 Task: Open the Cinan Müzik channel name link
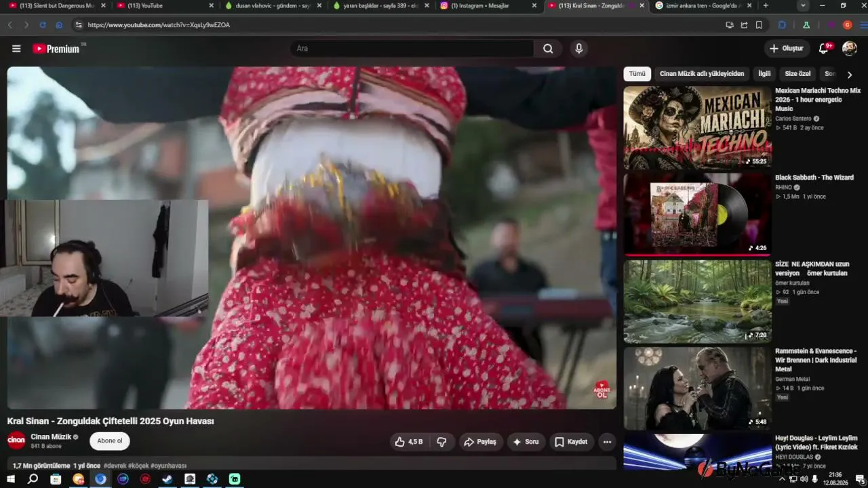tap(51, 437)
